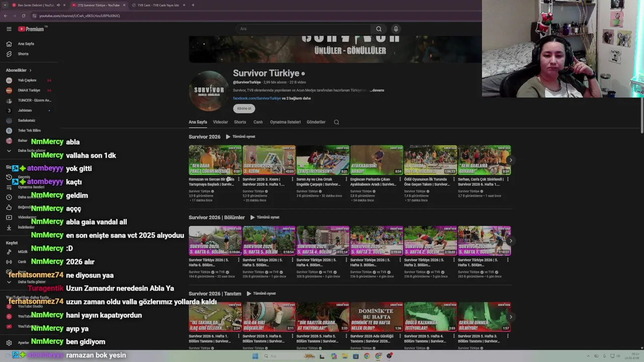Open Sadakatsiz subscription channel
The image size is (644, 362).
[26, 120]
